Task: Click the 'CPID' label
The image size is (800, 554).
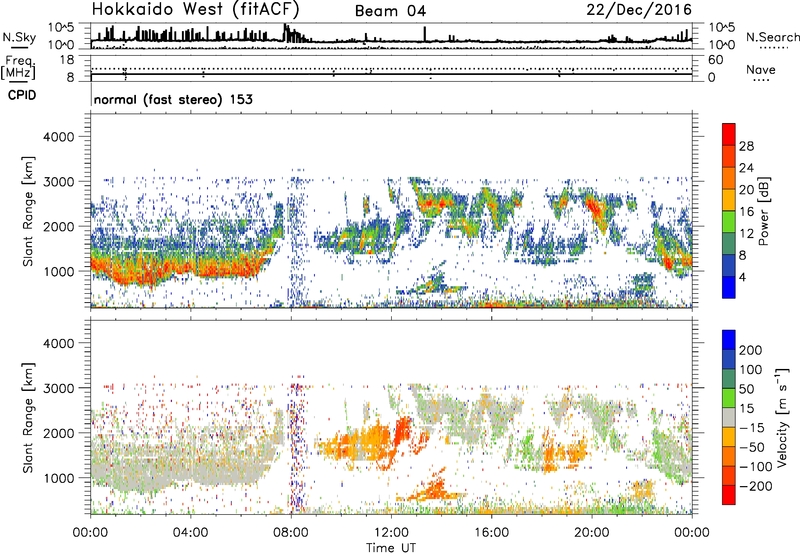Action: pyautogui.click(x=22, y=95)
